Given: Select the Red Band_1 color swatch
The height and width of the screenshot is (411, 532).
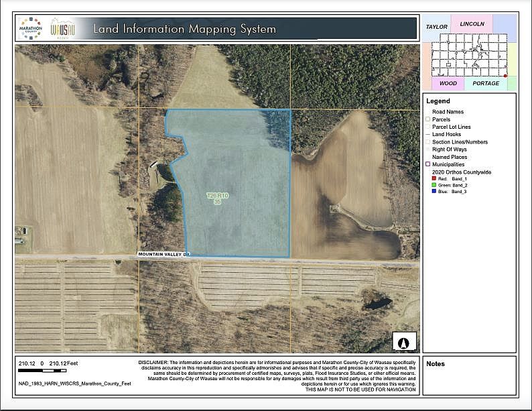Looking at the screenshot, I should tap(434, 178).
